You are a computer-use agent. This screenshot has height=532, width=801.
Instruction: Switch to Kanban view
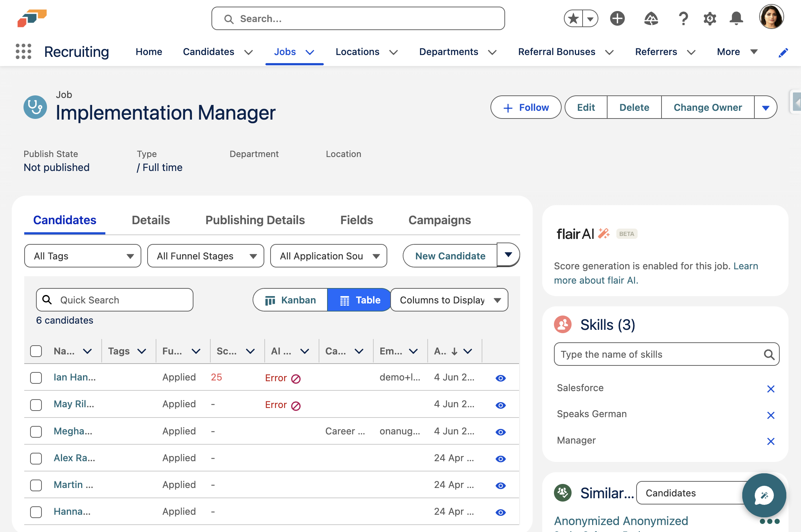pyautogui.click(x=290, y=300)
